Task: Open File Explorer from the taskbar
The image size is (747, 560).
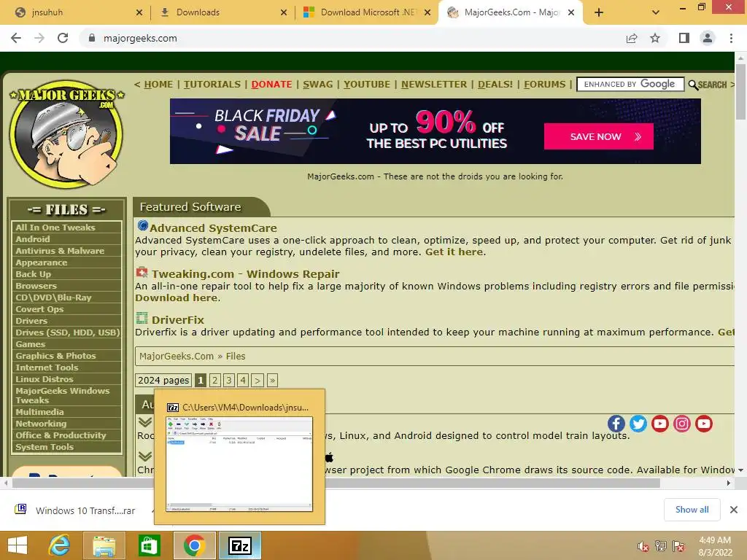Action: tap(104, 545)
